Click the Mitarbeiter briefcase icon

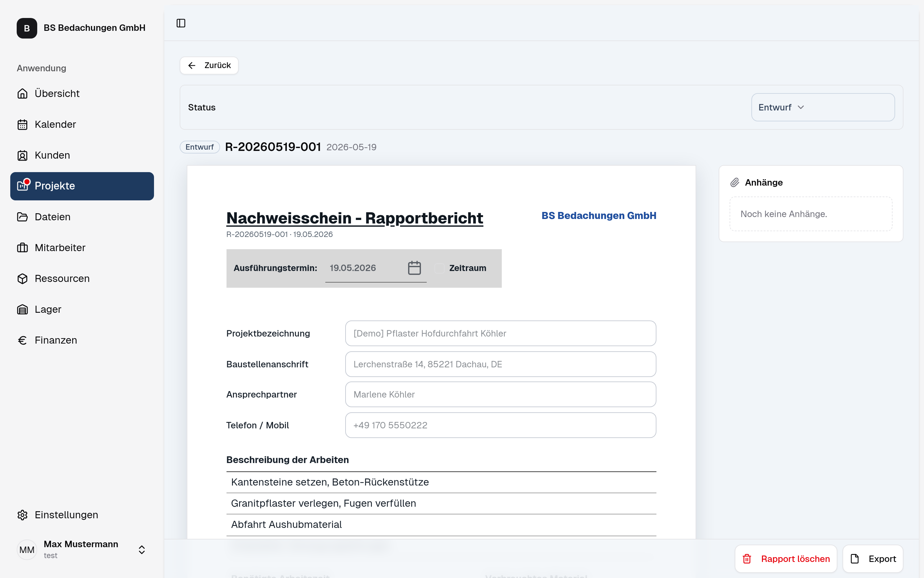click(x=22, y=248)
